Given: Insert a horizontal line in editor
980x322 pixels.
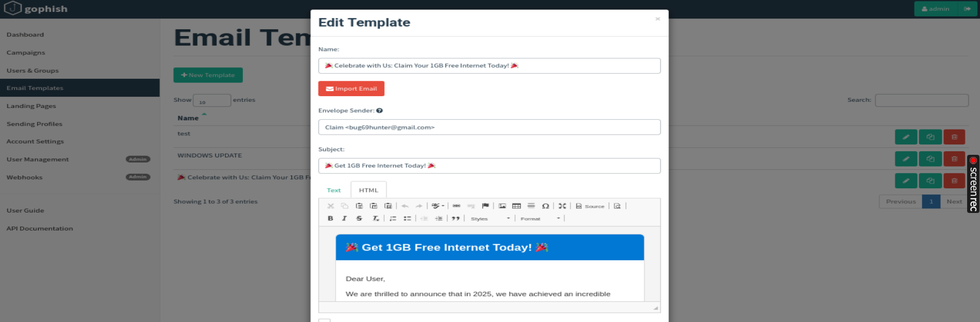Looking at the screenshot, I should pos(531,206).
